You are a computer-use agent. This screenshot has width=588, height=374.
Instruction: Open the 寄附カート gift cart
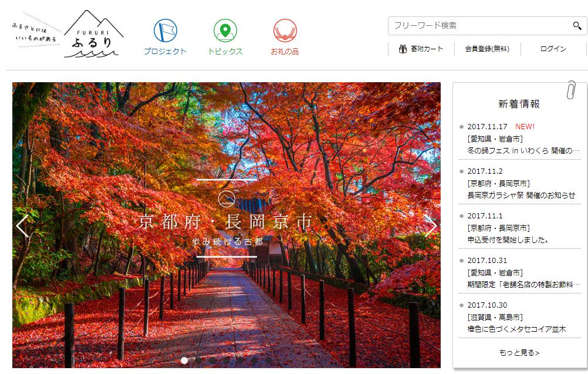[x=421, y=49]
